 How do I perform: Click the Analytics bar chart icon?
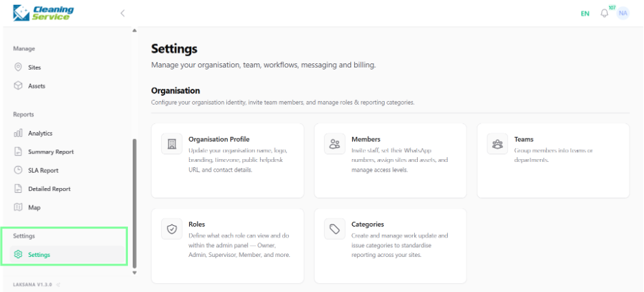point(18,133)
